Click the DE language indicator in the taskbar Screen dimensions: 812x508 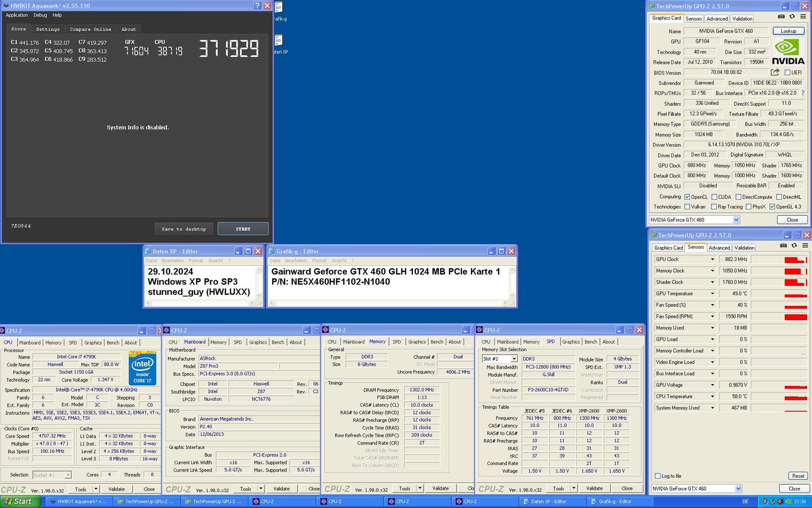[x=745, y=501]
